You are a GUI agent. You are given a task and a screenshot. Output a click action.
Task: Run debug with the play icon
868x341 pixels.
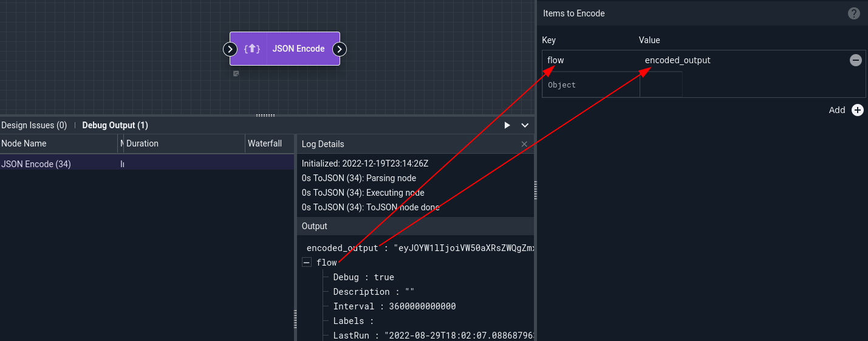click(x=507, y=125)
